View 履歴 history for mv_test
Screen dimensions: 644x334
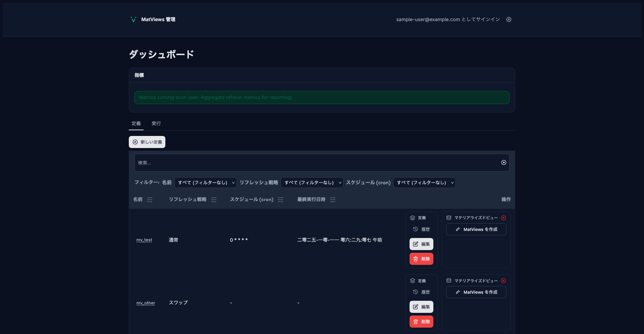tap(422, 229)
